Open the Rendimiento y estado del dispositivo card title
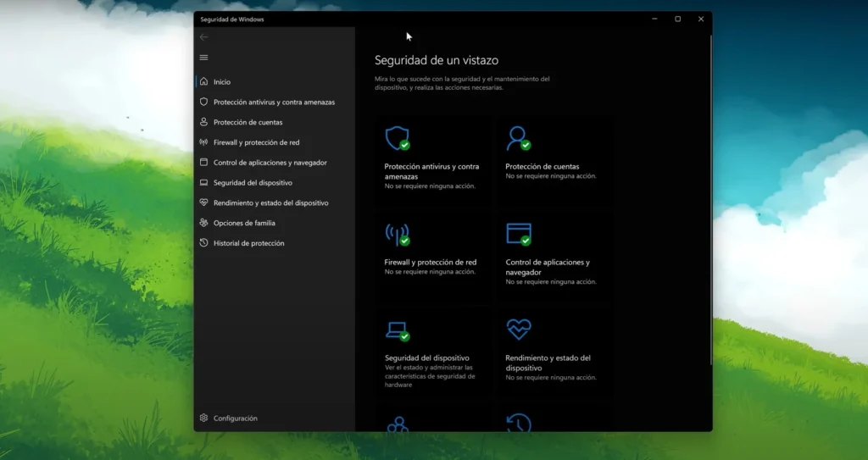 click(x=548, y=363)
